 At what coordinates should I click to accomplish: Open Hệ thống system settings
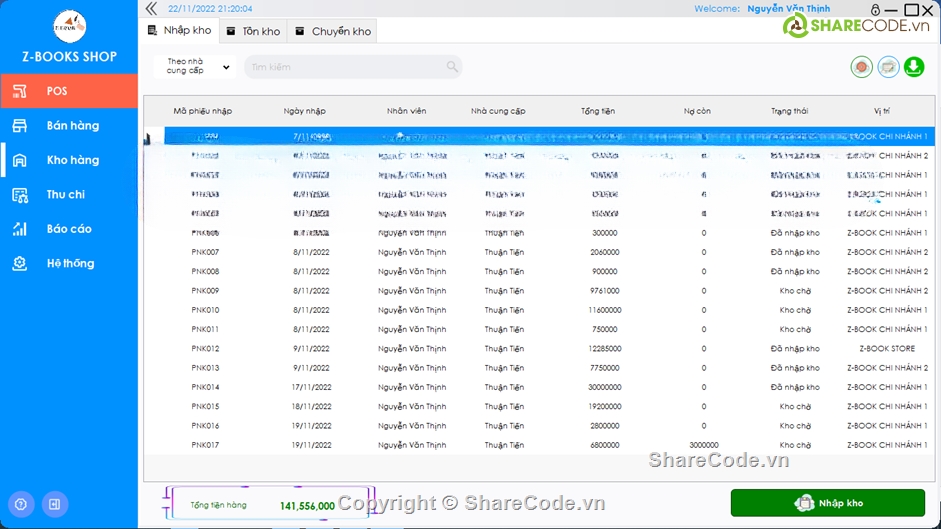[69, 263]
